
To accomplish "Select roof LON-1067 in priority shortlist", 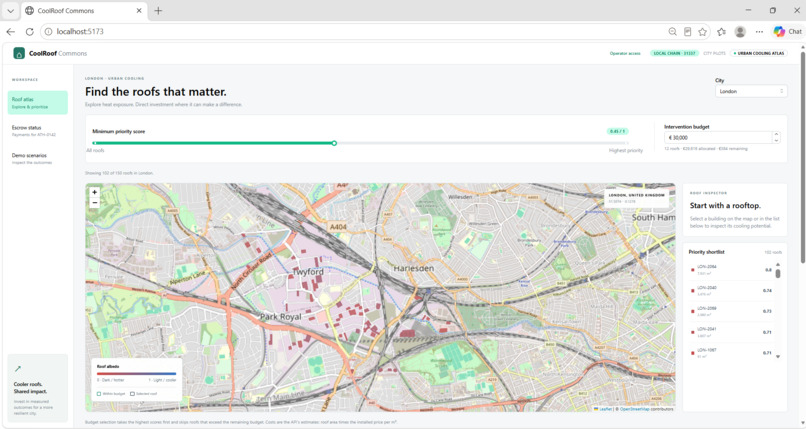I will (x=731, y=353).
